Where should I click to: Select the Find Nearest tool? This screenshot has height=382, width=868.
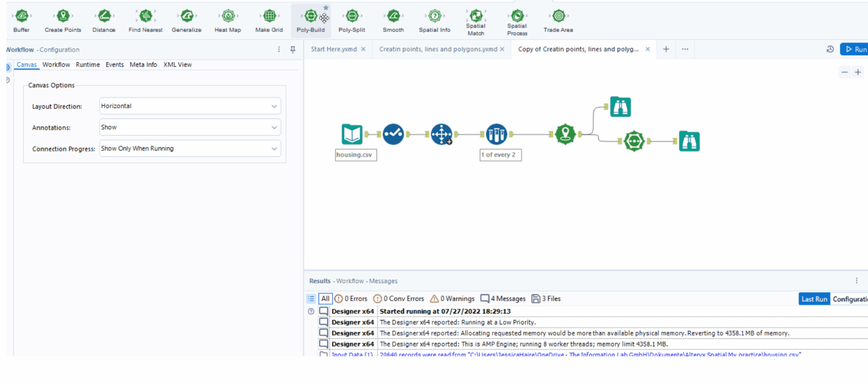click(146, 21)
